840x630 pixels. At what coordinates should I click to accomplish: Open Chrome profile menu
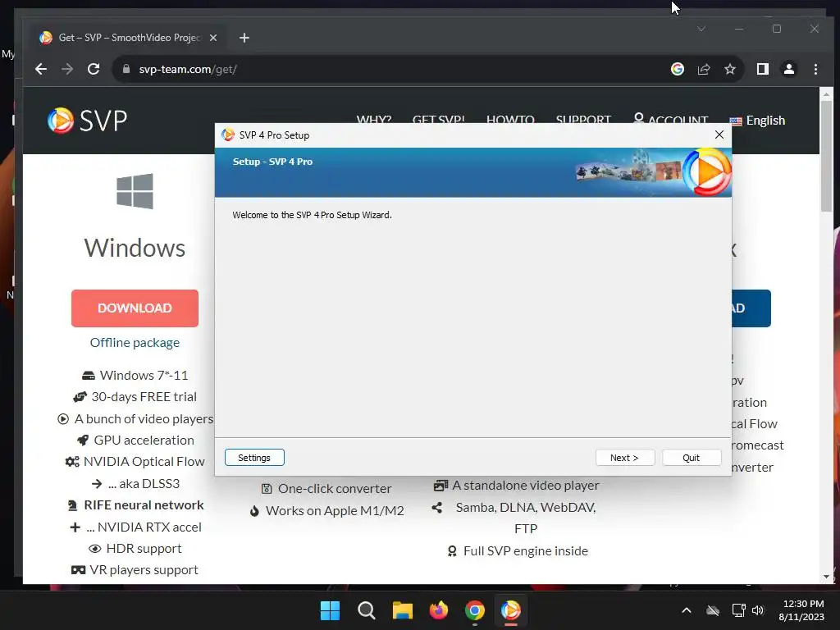tap(789, 69)
